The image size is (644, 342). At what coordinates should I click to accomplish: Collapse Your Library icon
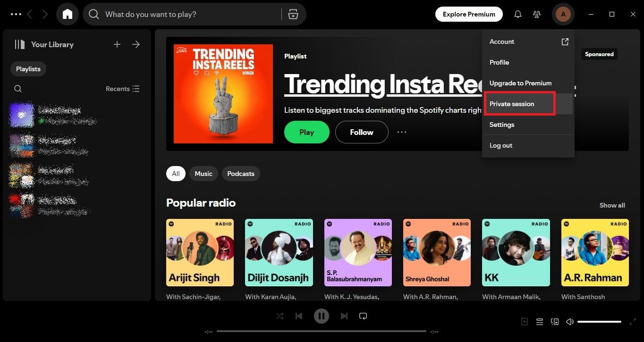pyautogui.click(x=19, y=44)
